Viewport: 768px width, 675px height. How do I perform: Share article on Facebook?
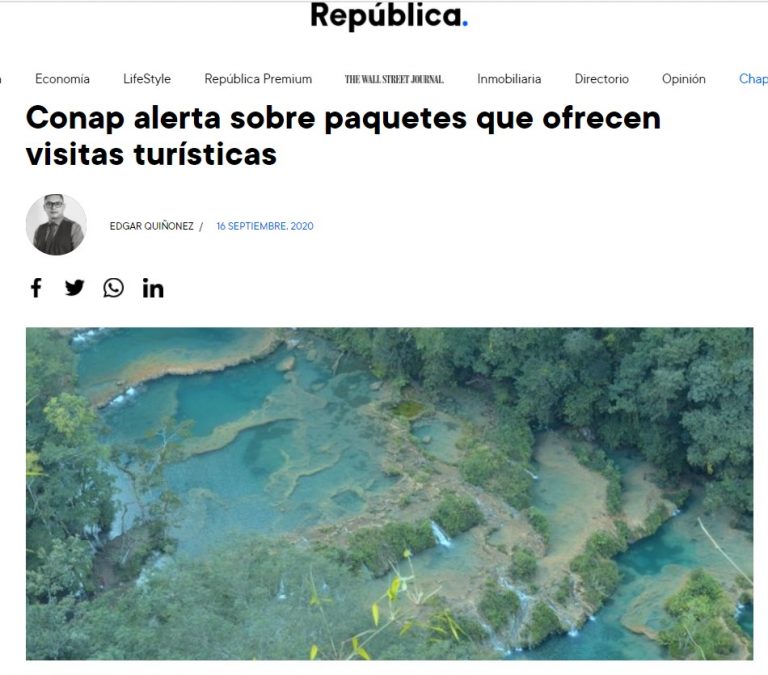pos(36,288)
